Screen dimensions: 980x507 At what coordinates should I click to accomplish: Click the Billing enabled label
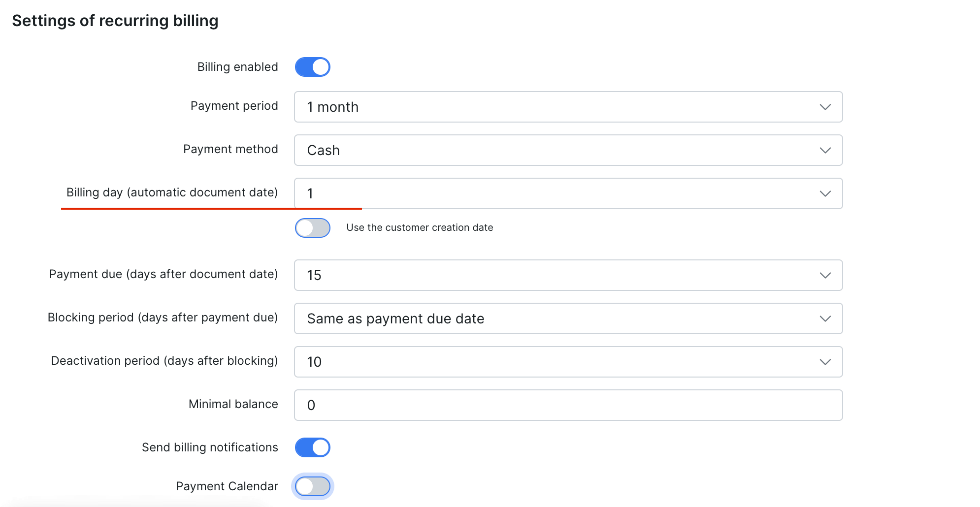click(237, 67)
